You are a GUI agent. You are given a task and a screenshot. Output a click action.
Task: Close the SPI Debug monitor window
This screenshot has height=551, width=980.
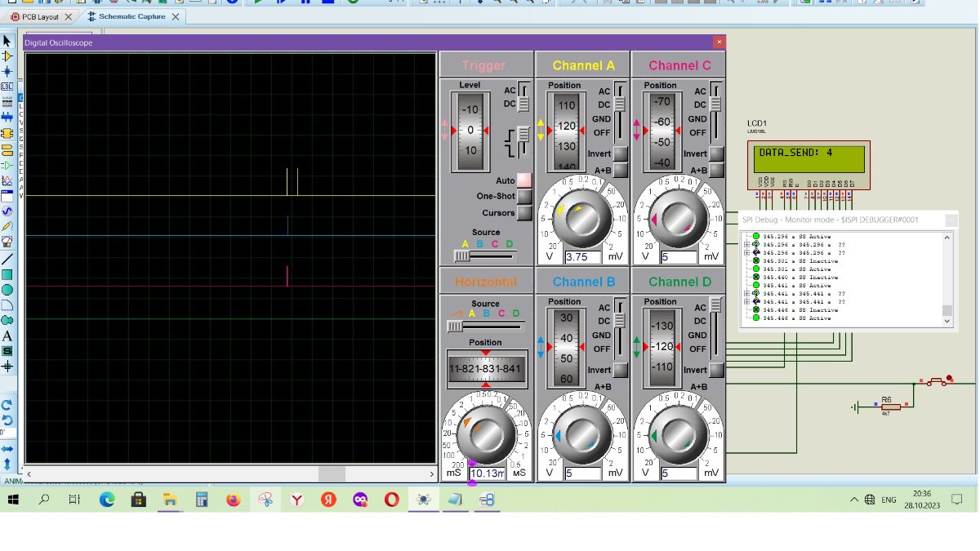point(950,220)
